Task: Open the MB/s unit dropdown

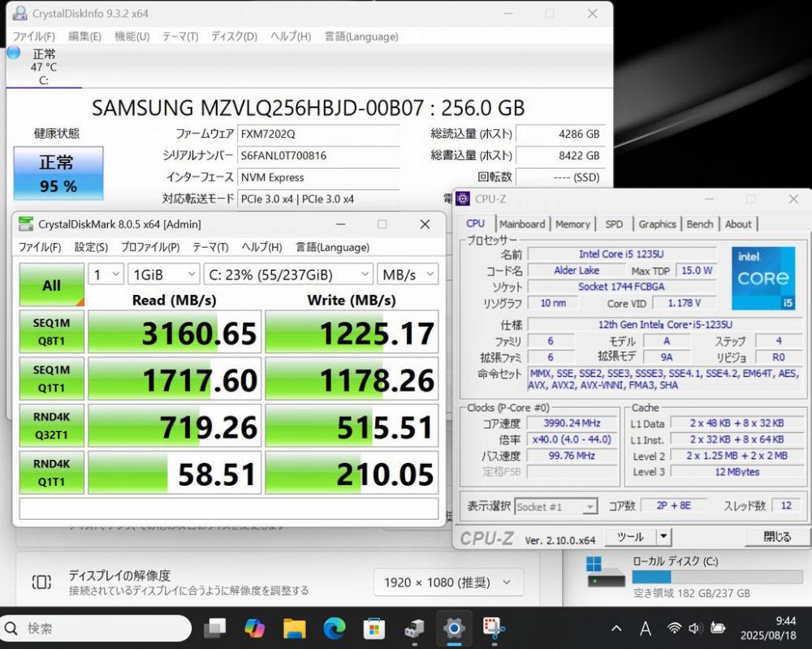Action: coord(408,275)
